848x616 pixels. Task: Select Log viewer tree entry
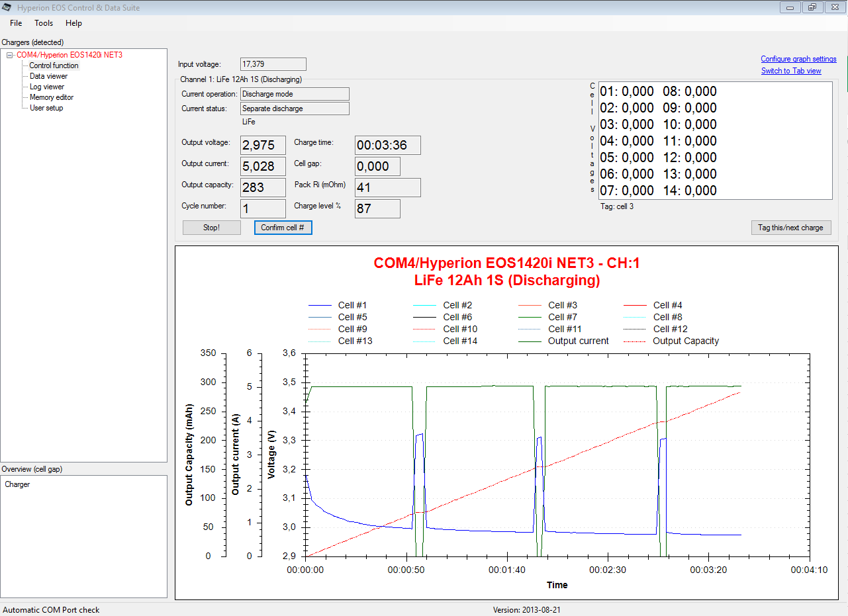tap(47, 87)
